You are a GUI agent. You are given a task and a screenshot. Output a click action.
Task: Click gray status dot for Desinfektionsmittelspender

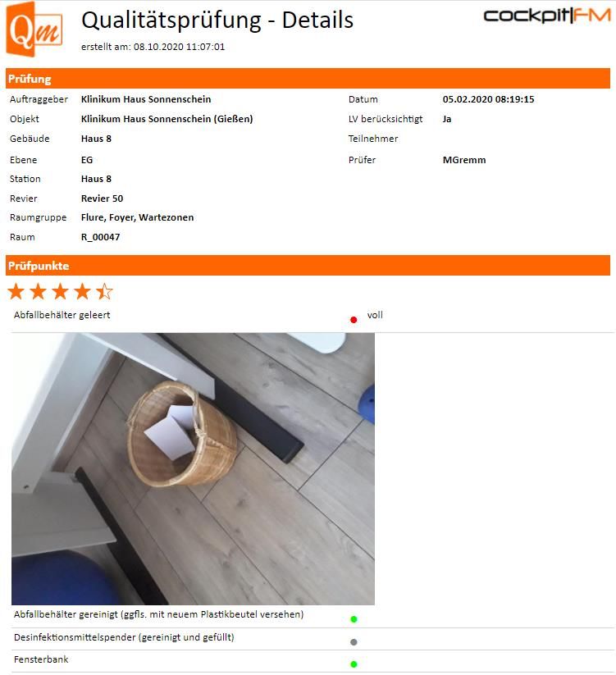(354, 642)
